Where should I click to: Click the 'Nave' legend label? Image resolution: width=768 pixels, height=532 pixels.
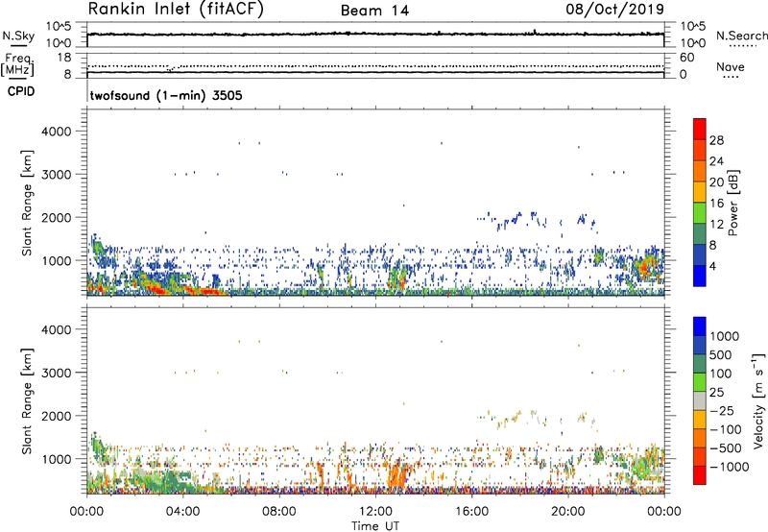tap(731, 67)
